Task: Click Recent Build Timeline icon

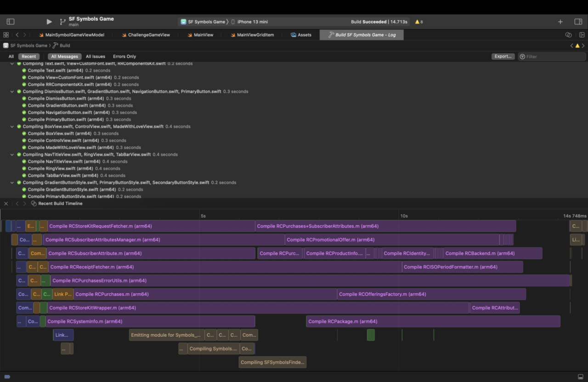Action: [34, 204]
